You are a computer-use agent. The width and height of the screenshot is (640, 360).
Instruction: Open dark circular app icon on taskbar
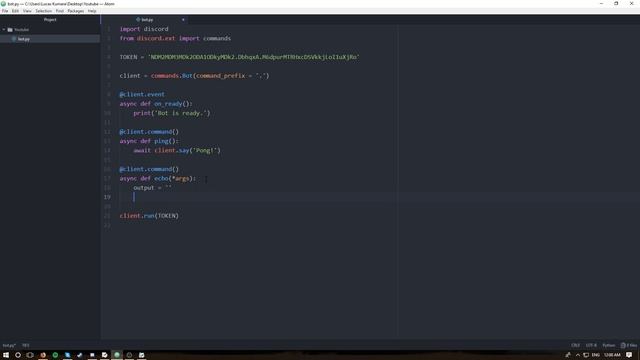point(129,355)
